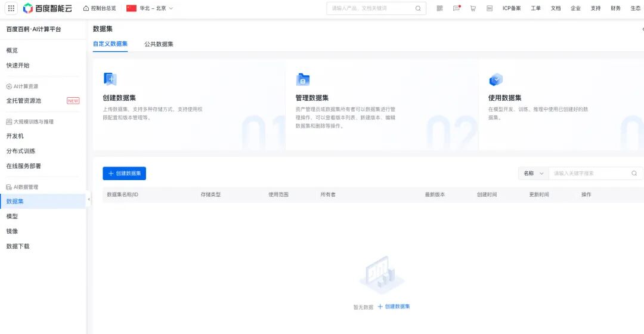Switch language with the En icon
The height and width of the screenshot is (334, 644).
point(490,8)
